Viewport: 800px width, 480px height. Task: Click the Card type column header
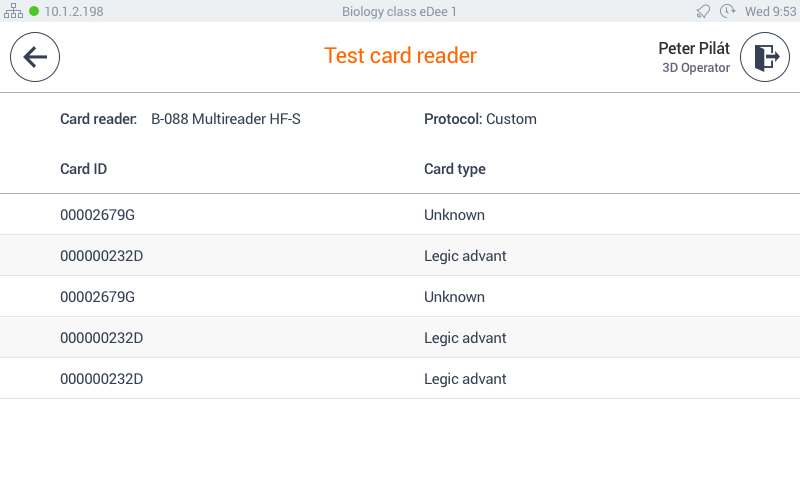point(455,169)
